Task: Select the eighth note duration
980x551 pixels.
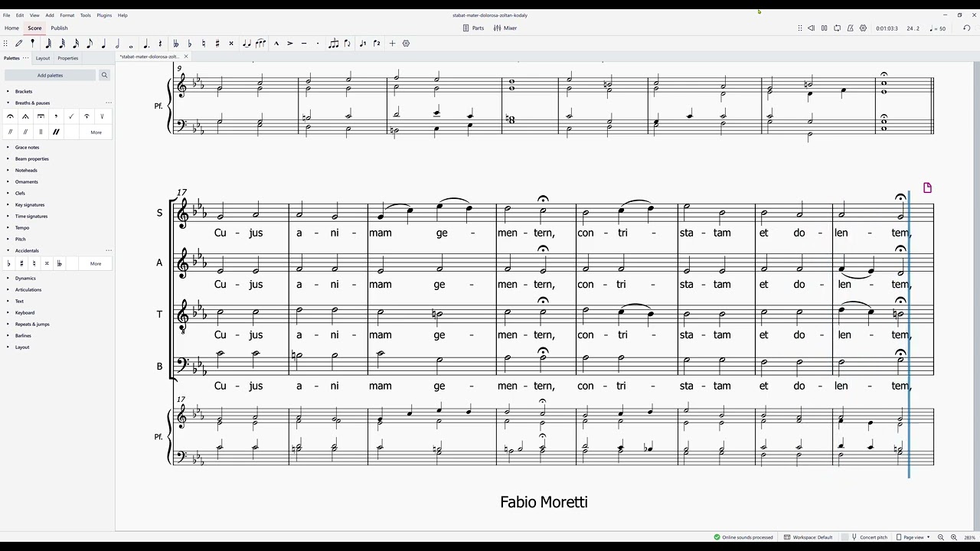Action: [x=90, y=44]
